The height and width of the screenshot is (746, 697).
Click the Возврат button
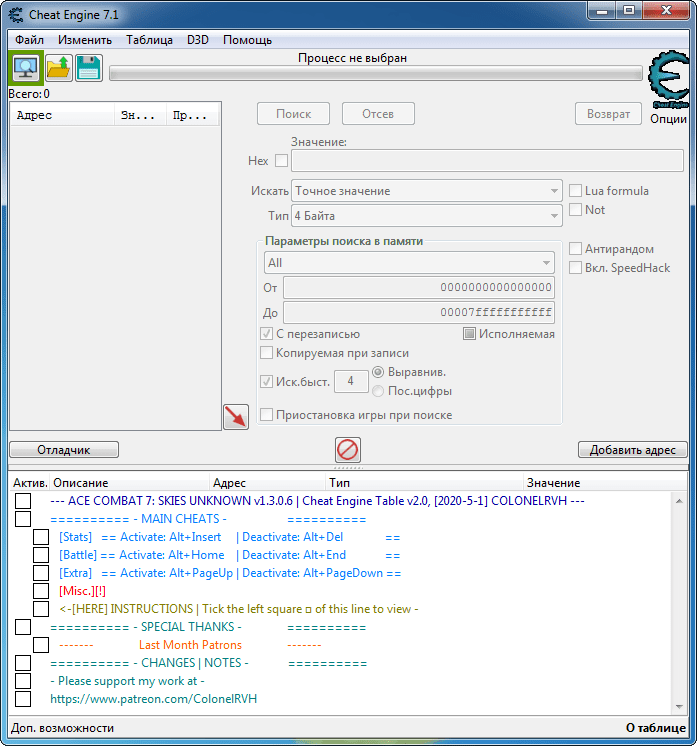[609, 114]
